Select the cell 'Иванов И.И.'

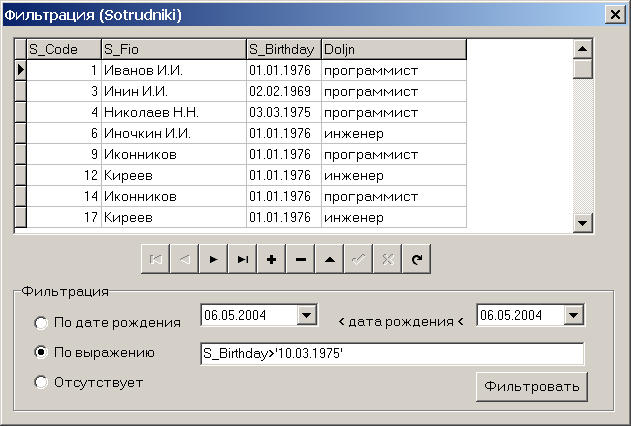coord(174,70)
